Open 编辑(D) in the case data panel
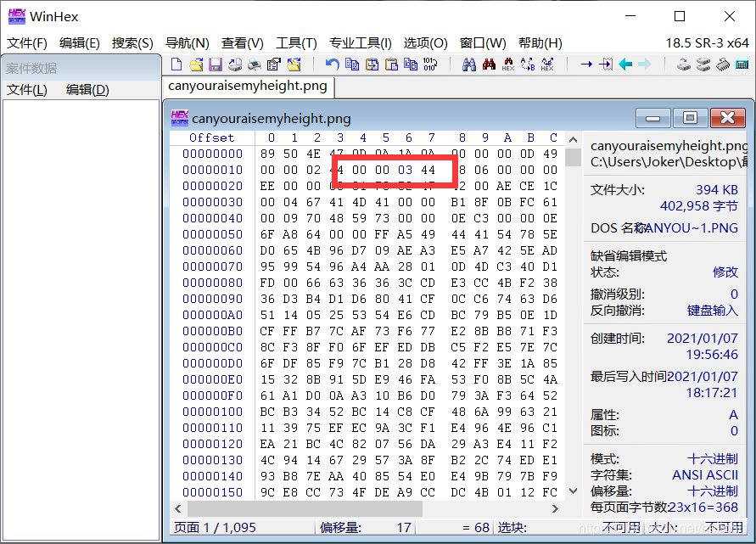The height and width of the screenshot is (544, 756). click(x=87, y=90)
